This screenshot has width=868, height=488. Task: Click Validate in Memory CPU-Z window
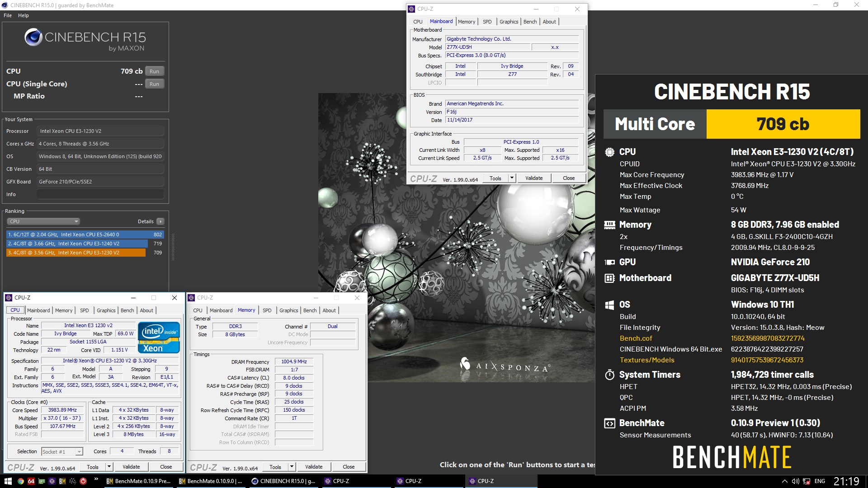click(x=314, y=467)
